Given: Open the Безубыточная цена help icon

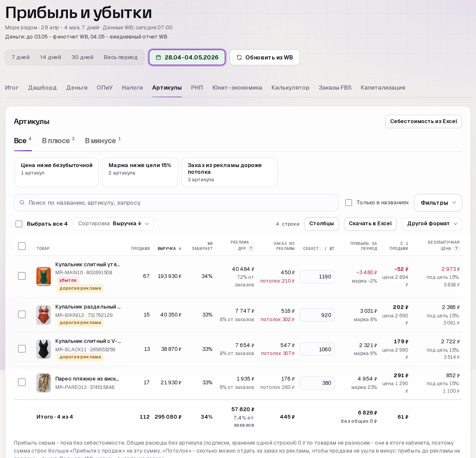Looking at the screenshot, I should pos(457,248).
